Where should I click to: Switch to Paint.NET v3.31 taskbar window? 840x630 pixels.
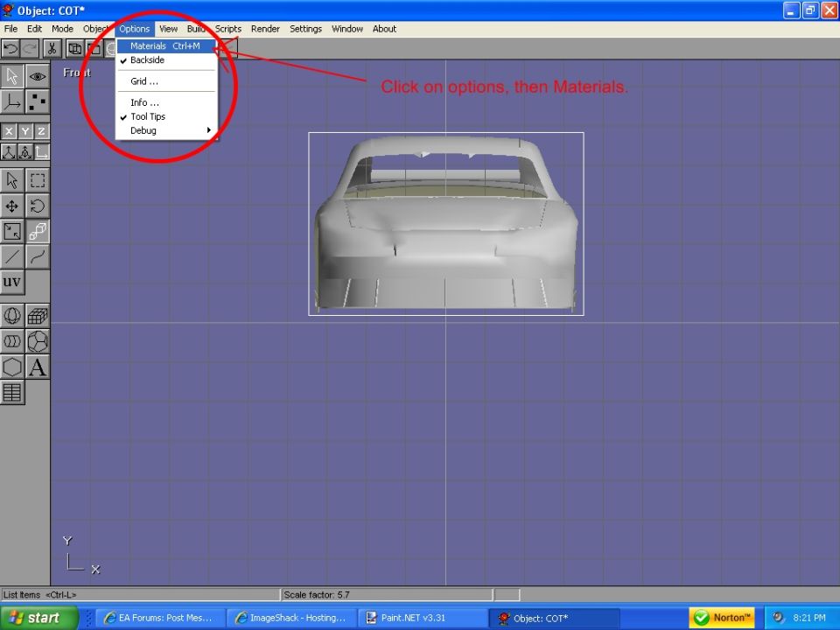[x=422, y=618]
